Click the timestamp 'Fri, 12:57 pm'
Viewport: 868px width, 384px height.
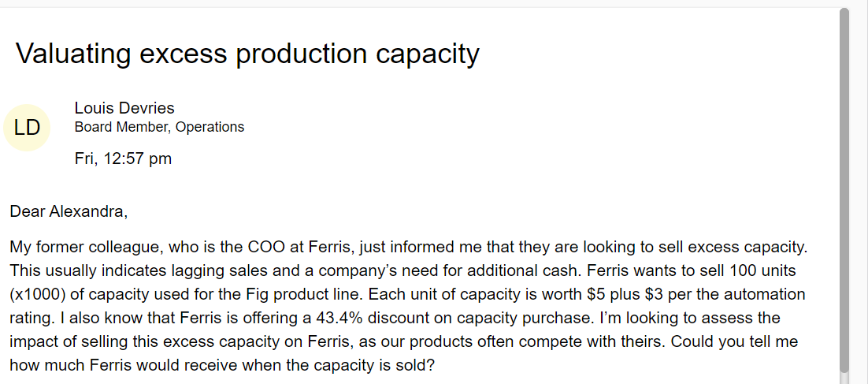tap(123, 159)
